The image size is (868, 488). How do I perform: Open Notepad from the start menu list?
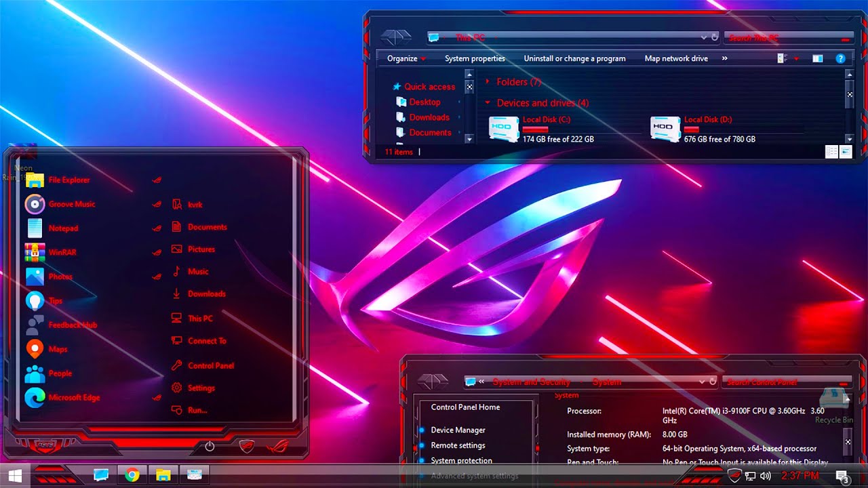(63, 228)
